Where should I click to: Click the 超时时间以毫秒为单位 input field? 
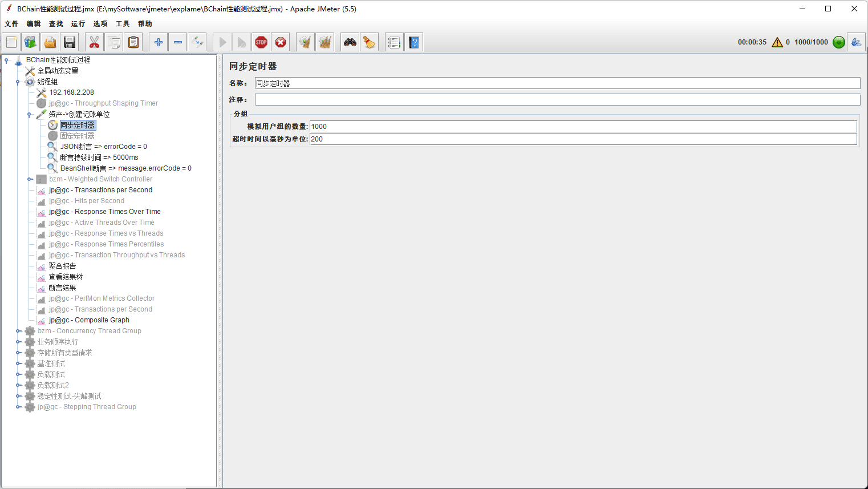[x=582, y=139]
